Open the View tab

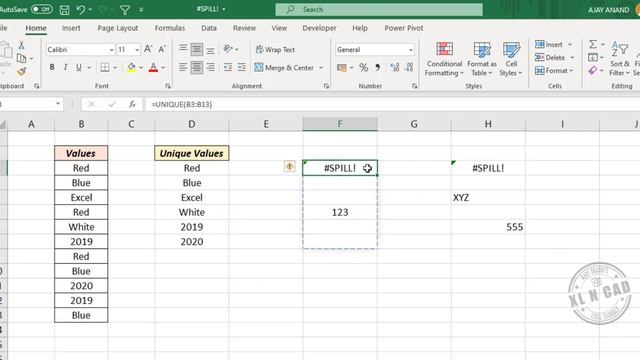[279, 28]
